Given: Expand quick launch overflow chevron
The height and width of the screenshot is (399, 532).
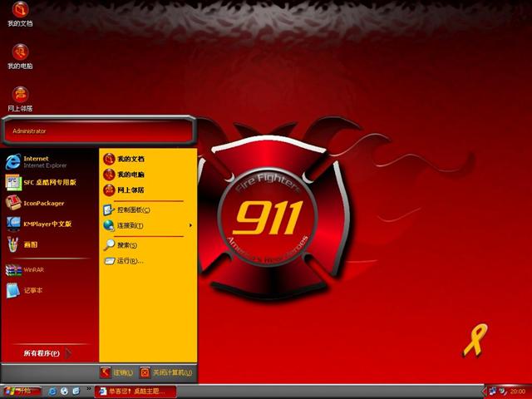Looking at the screenshot, I should (x=89, y=389).
